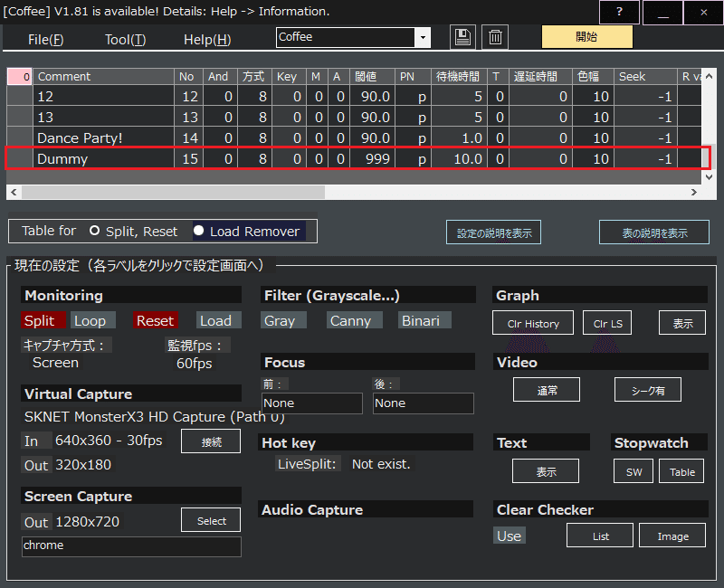Select the Split, Reset table radio button

(95, 231)
